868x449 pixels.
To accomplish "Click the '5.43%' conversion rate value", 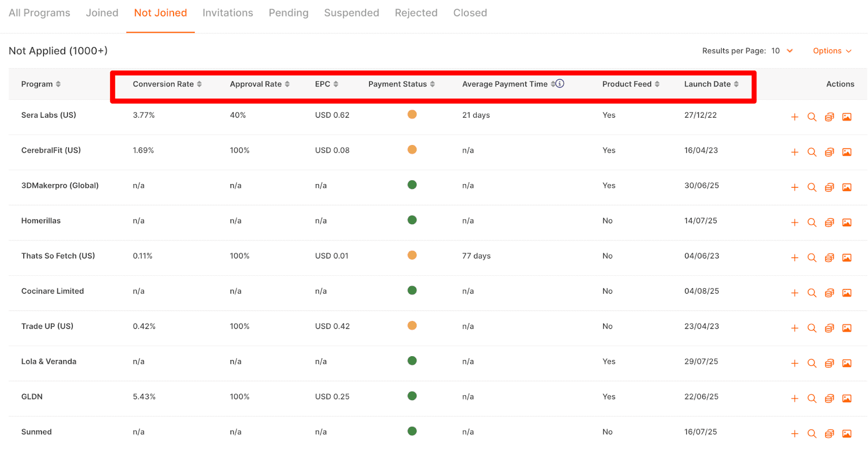I will tap(144, 397).
